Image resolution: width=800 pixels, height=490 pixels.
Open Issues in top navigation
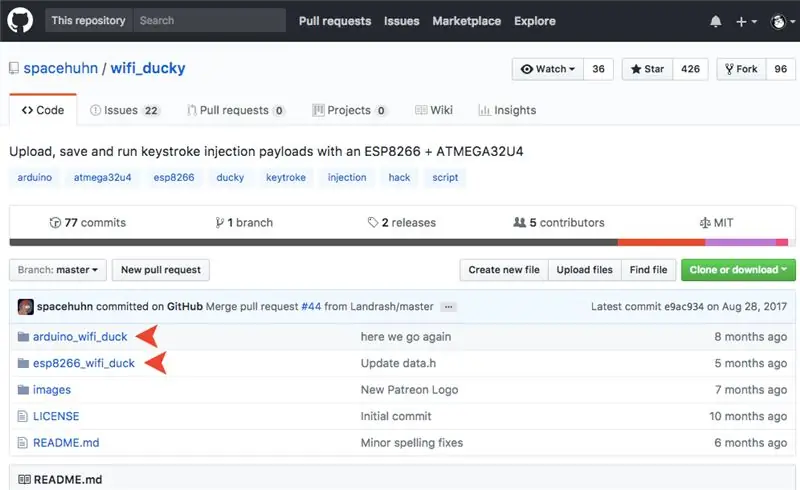[x=402, y=21]
